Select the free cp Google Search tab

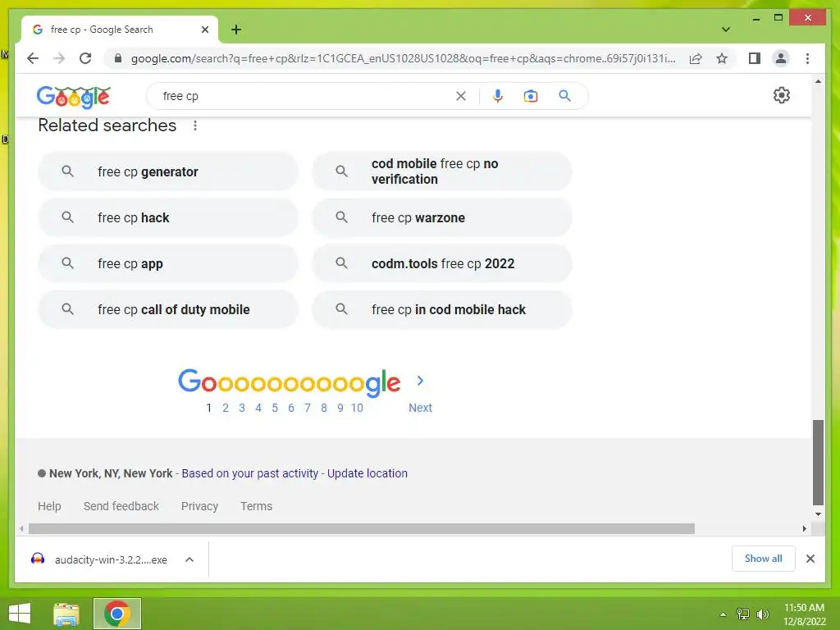(x=120, y=30)
